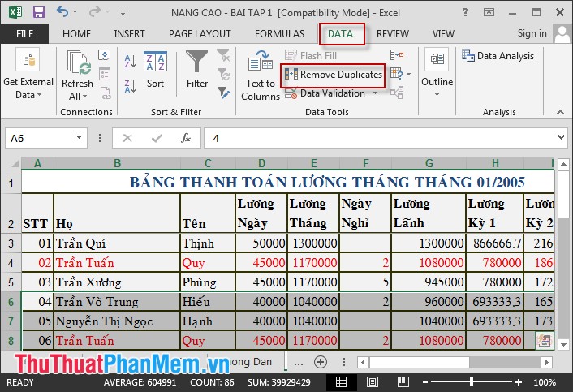Screen dimensions: 573x392
Task: Click in the formula bar
Action: click(379, 138)
